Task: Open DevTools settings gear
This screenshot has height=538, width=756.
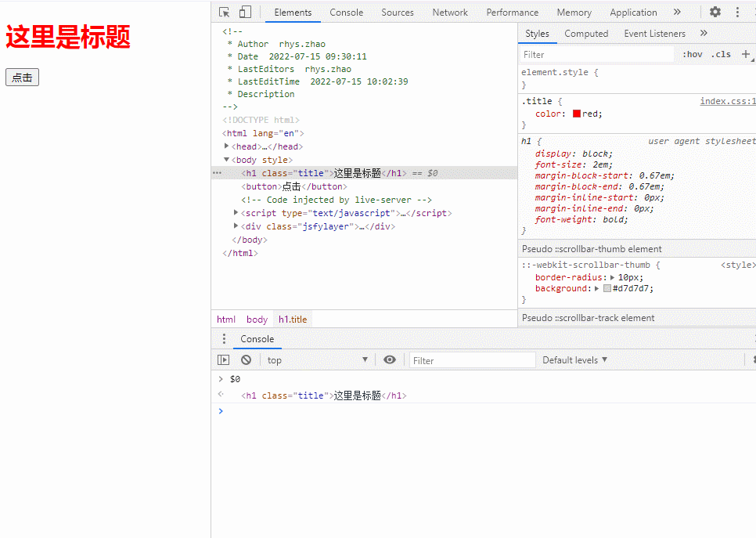Action: click(715, 12)
